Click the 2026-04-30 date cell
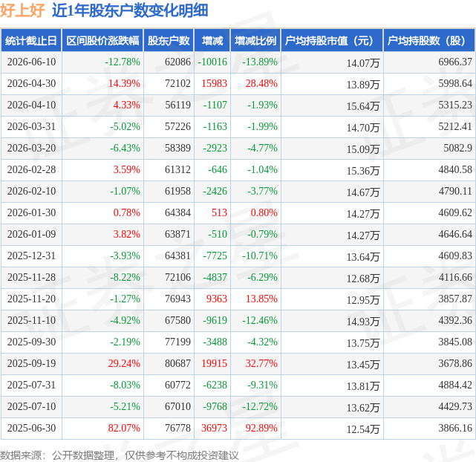This screenshot has height=462, width=476. pyautogui.click(x=32, y=83)
